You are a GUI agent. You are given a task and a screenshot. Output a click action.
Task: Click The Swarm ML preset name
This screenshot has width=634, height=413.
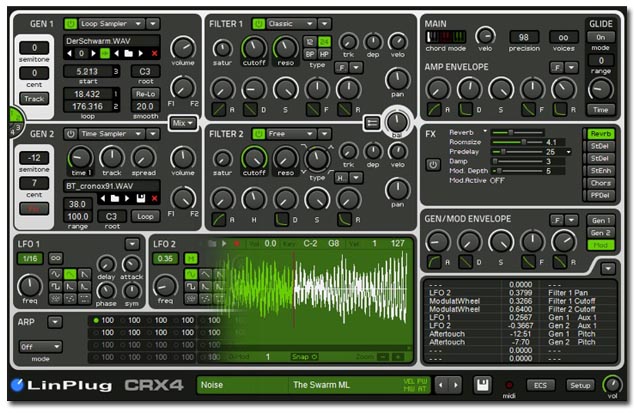coord(321,385)
